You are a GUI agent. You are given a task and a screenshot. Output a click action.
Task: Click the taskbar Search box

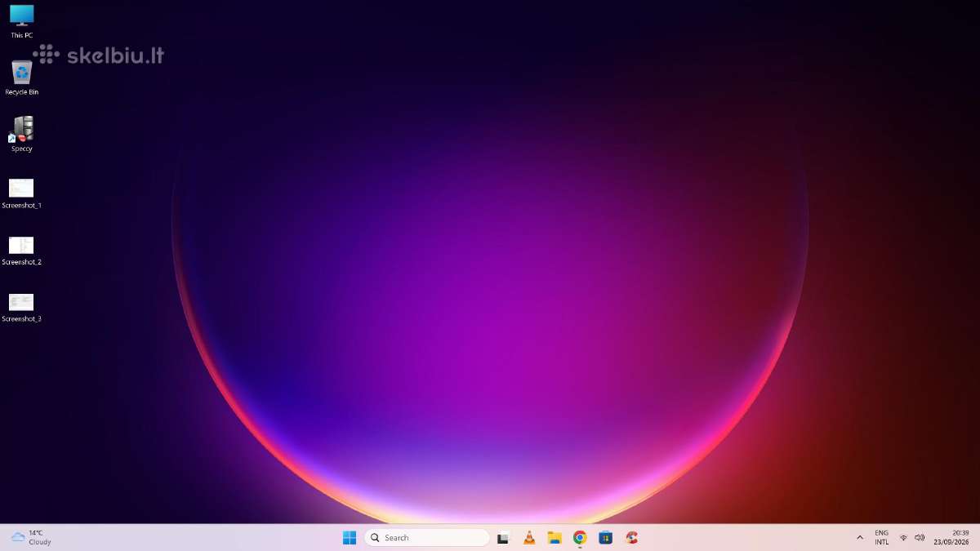(x=426, y=537)
